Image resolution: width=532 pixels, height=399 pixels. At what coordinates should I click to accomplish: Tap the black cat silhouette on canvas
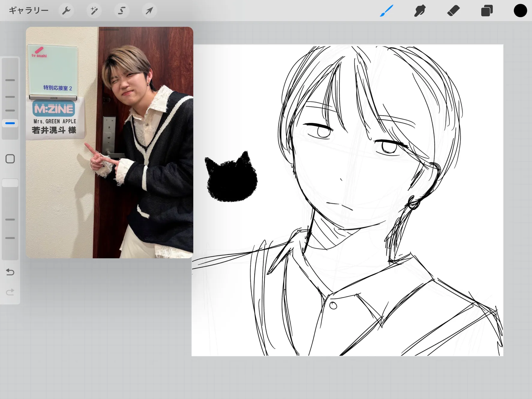231,177
